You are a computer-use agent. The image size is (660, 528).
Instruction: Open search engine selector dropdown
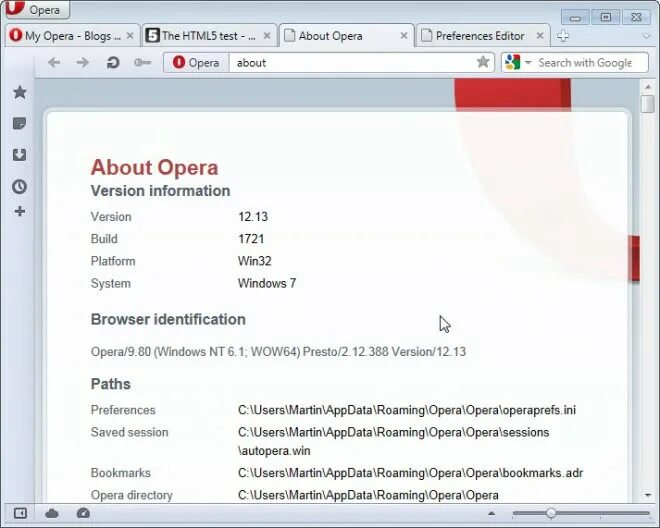518,63
